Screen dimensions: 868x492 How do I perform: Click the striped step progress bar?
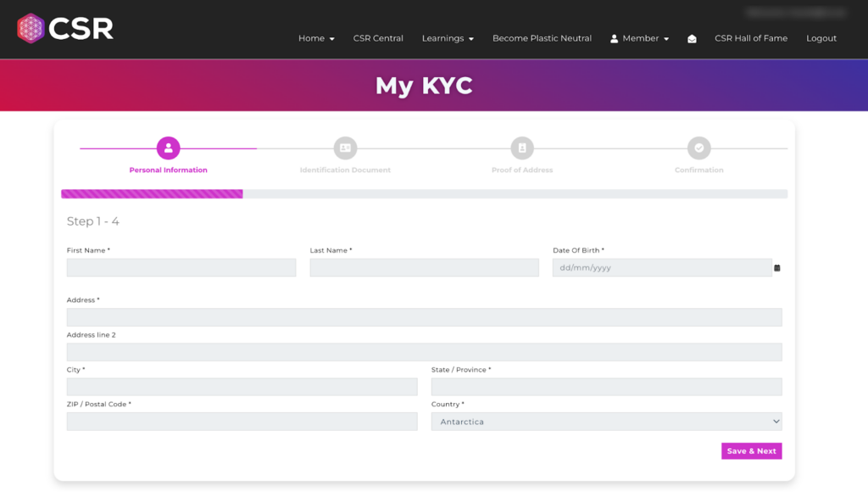[153, 194]
